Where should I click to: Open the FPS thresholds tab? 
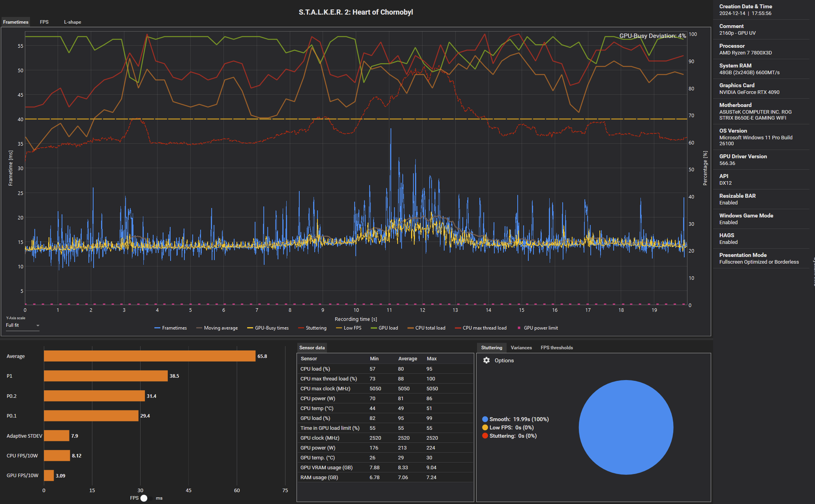point(557,348)
